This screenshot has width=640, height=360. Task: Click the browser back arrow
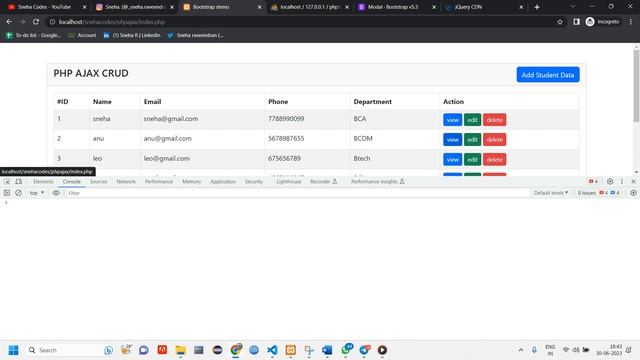9,22
